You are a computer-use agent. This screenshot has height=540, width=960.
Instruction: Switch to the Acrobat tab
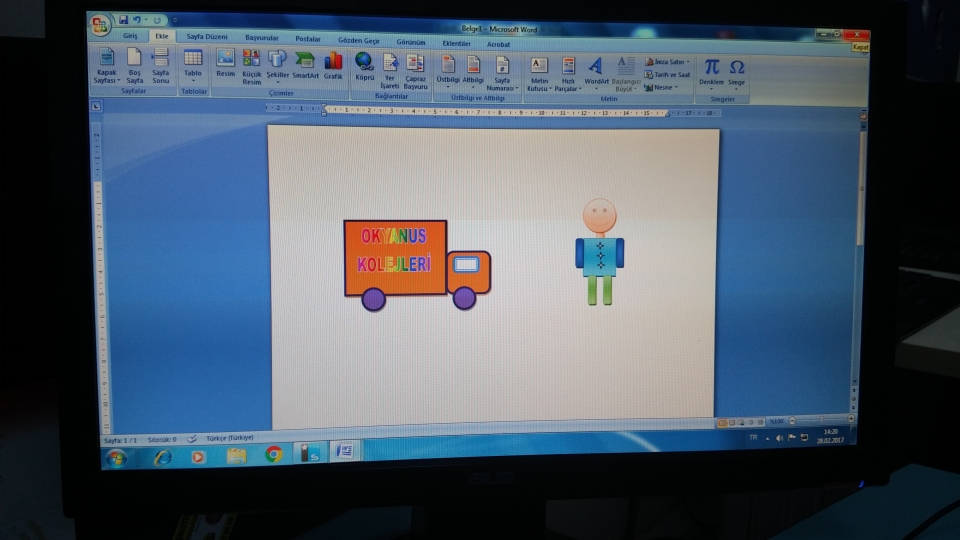pyautogui.click(x=498, y=44)
